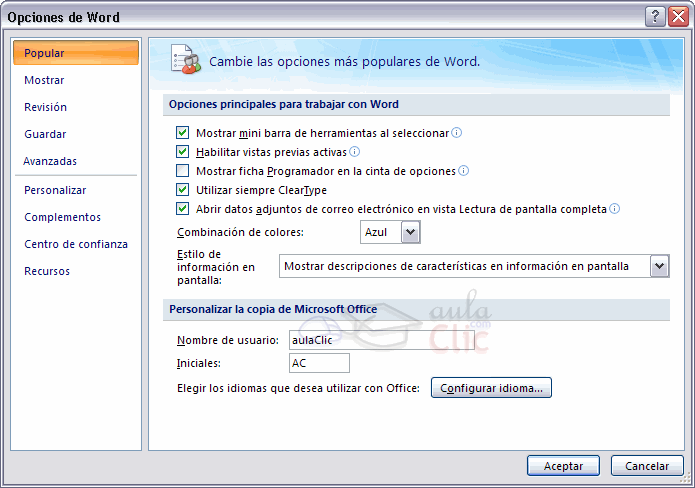Click info icon after Lectura de pantalla completa

point(614,209)
